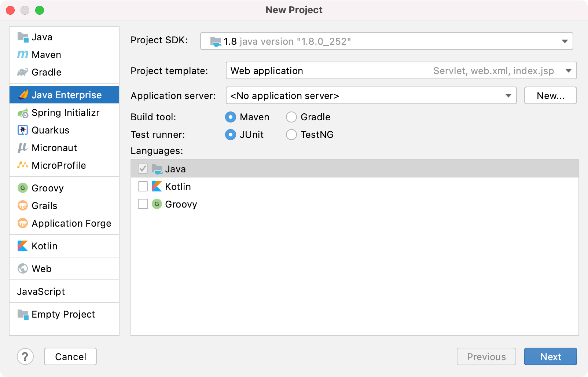Screen dimensions: 588x377
Task: Select Java project type
Action: pyautogui.click(x=64, y=37)
